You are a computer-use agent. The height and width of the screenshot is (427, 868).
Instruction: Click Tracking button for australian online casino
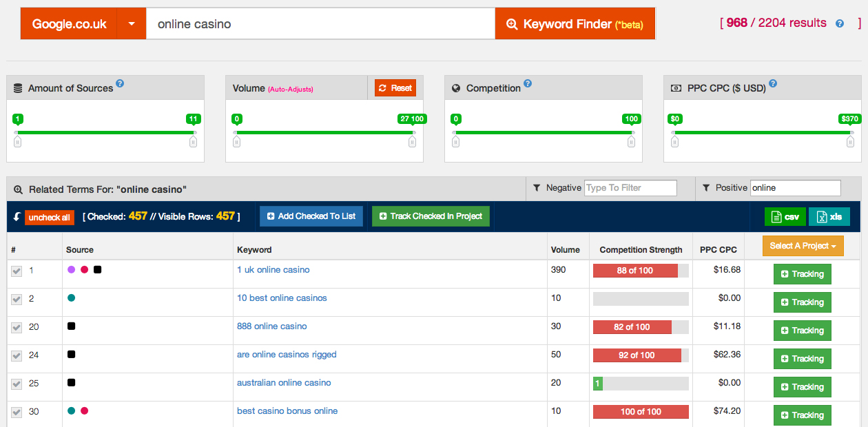pyautogui.click(x=802, y=387)
